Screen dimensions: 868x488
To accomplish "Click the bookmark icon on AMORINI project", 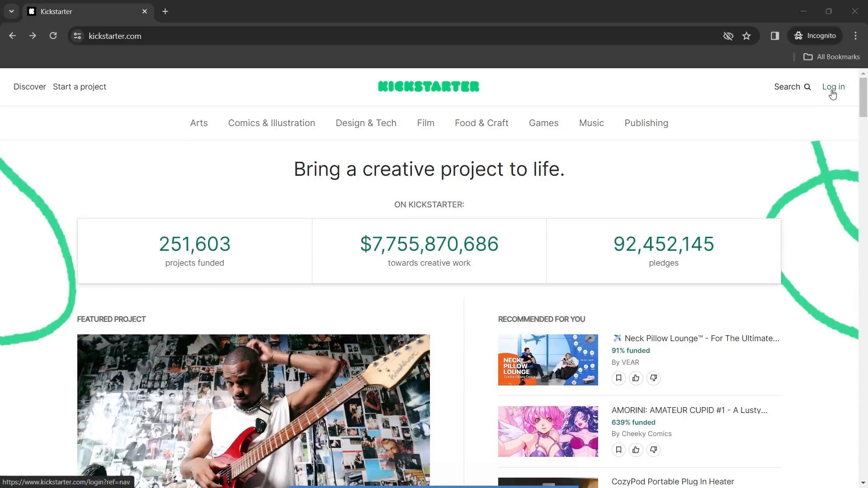I will point(618,449).
